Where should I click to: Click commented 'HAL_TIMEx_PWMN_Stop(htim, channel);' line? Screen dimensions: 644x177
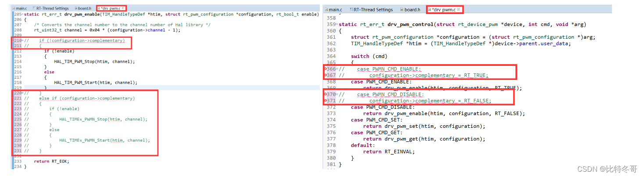click(x=104, y=119)
